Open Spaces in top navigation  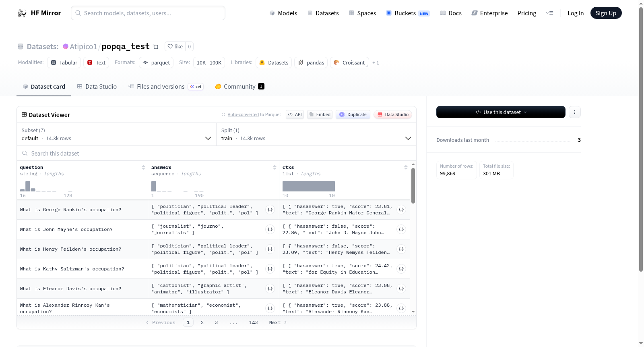tap(362, 13)
